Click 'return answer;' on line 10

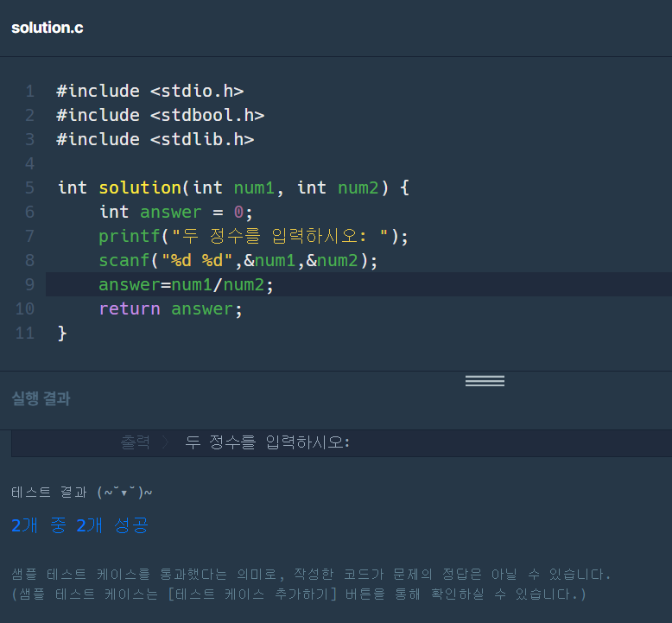[x=170, y=308]
